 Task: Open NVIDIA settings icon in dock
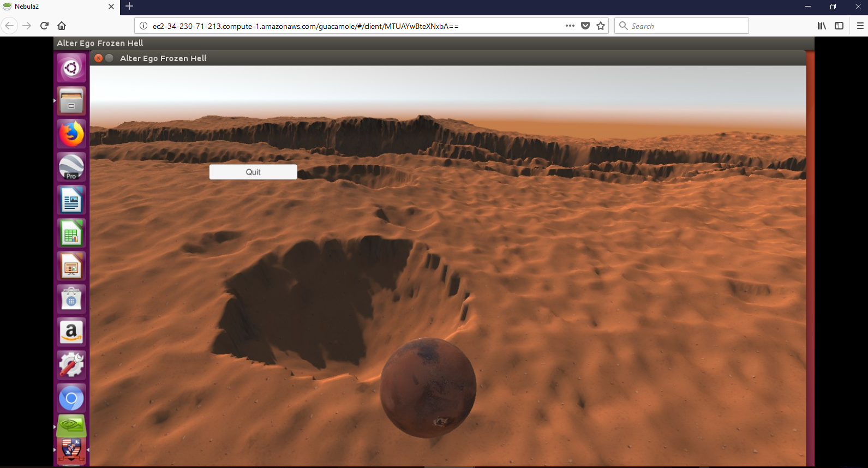71,426
